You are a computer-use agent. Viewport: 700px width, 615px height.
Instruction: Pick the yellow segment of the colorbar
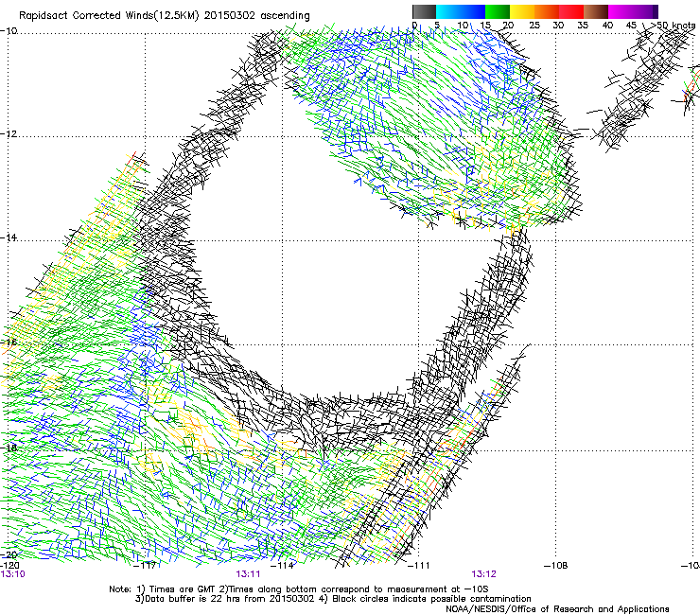(x=522, y=11)
